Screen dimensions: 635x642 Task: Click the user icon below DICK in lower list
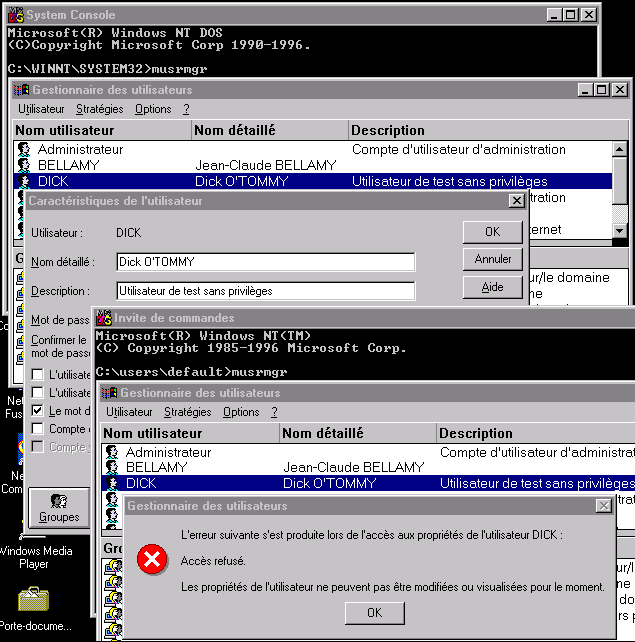(x=112, y=500)
